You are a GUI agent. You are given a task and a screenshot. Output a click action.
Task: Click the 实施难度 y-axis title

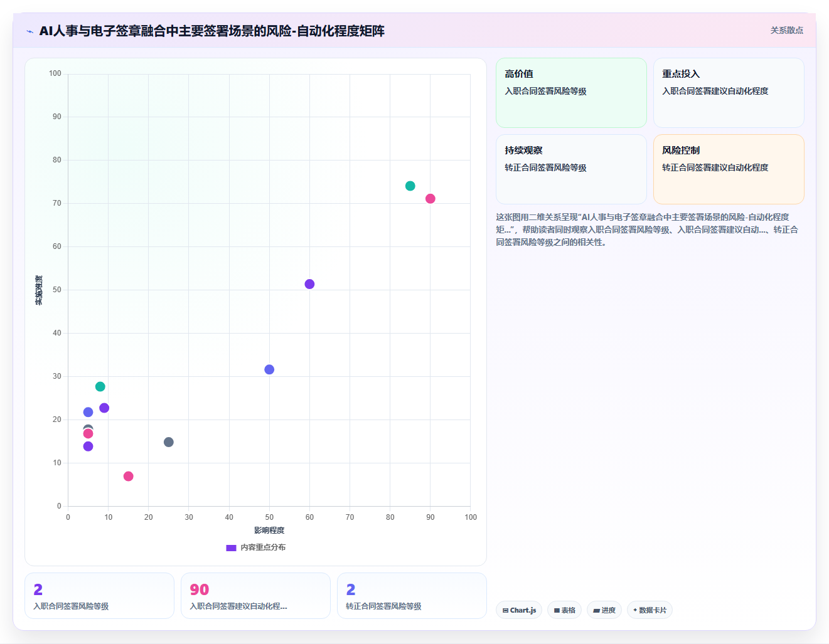[x=39, y=290]
